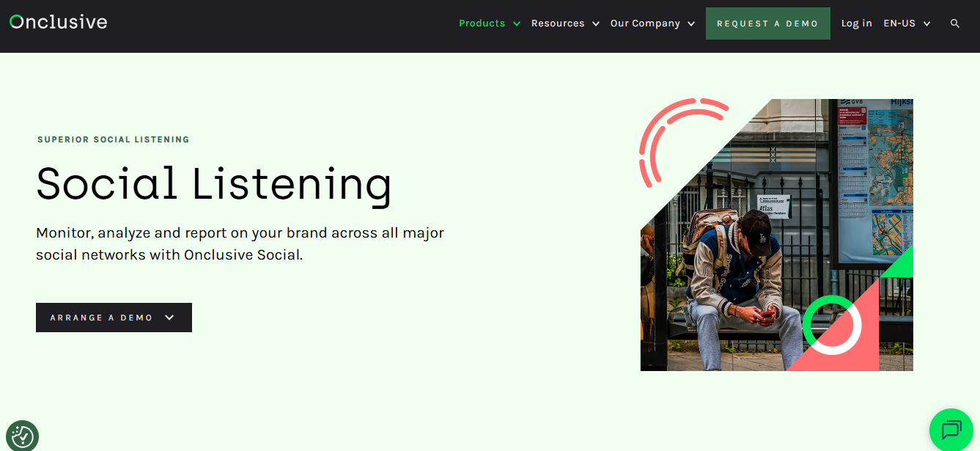
Task: Expand the Resources chevron arrow
Action: pyautogui.click(x=596, y=23)
